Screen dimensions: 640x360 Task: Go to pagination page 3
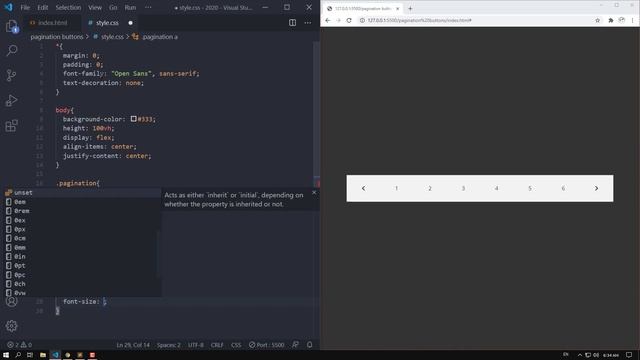coord(463,188)
